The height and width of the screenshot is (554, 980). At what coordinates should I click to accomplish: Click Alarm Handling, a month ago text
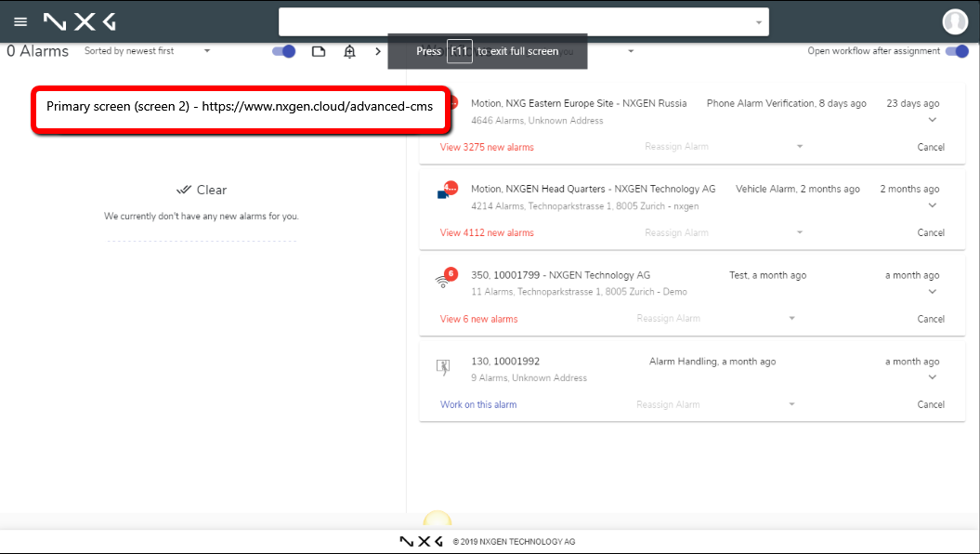coord(712,362)
